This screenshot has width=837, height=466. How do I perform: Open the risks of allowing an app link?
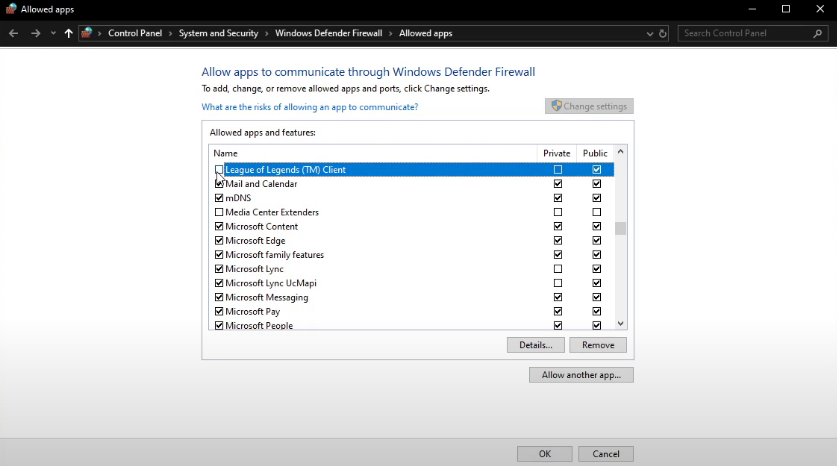tap(310, 107)
